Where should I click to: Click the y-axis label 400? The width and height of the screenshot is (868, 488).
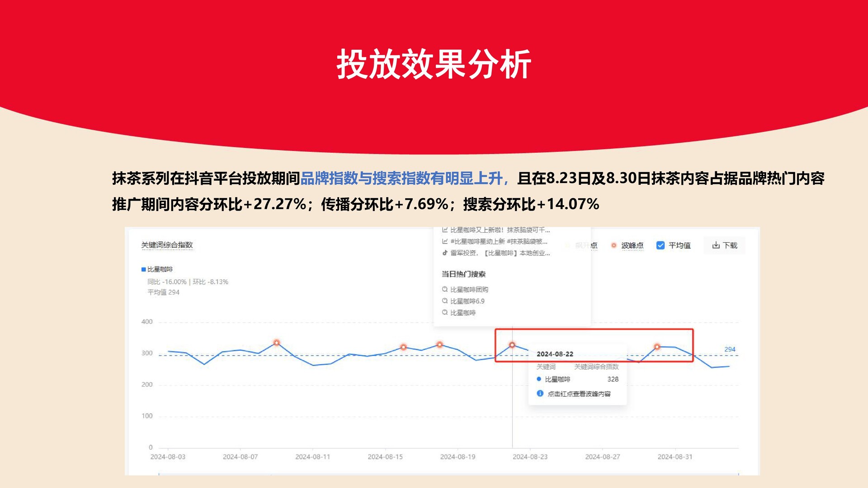point(147,322)
